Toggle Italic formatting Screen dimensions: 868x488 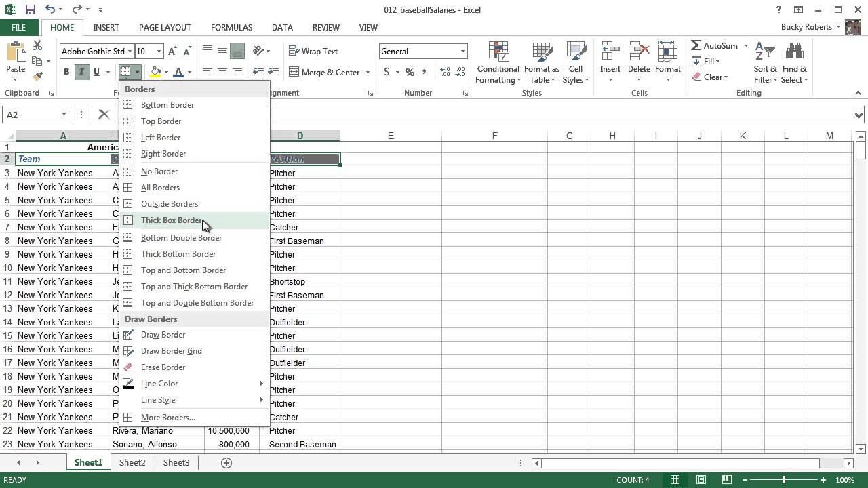pos(81,72)
